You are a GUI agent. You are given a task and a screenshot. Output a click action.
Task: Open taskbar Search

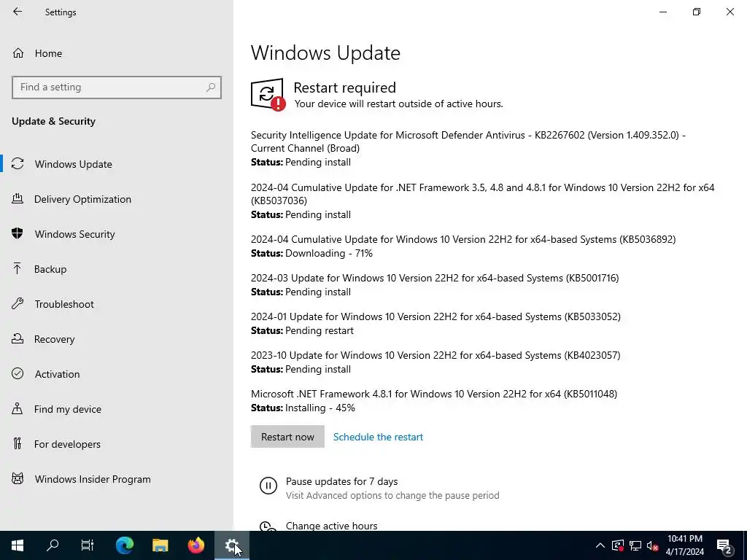click(x=53, y=545)
